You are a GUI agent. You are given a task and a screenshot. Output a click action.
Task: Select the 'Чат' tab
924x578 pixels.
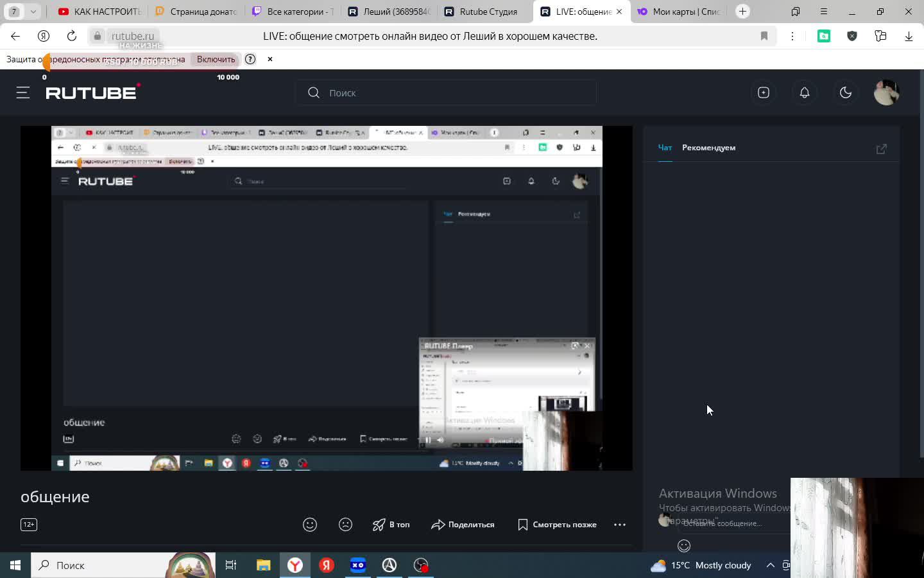click(665, 148)
